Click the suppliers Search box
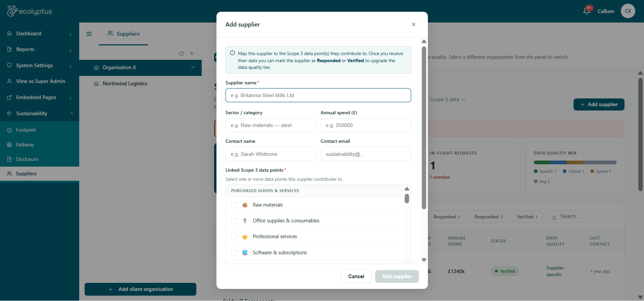The height and width of the screenshot is (301, 644). pos(582,216)
